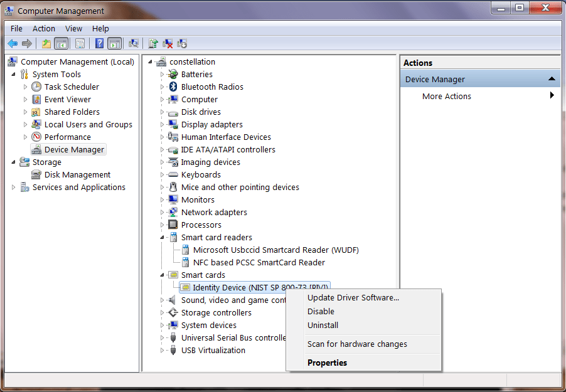Toggle the console tree visibility toolbar icon
Viewport: 566px width, 392px height.
point(60,43)
